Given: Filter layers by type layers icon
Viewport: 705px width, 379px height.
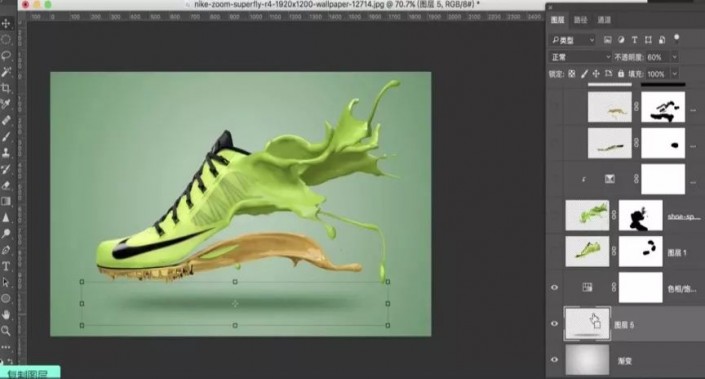Looking at the screenshot, I should 634,40.
